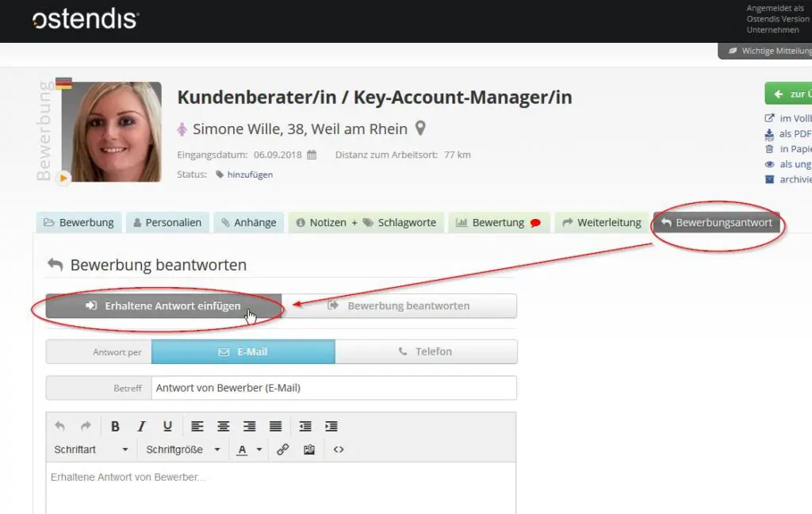Open source code view icon
812x514 pixels.
339,449
